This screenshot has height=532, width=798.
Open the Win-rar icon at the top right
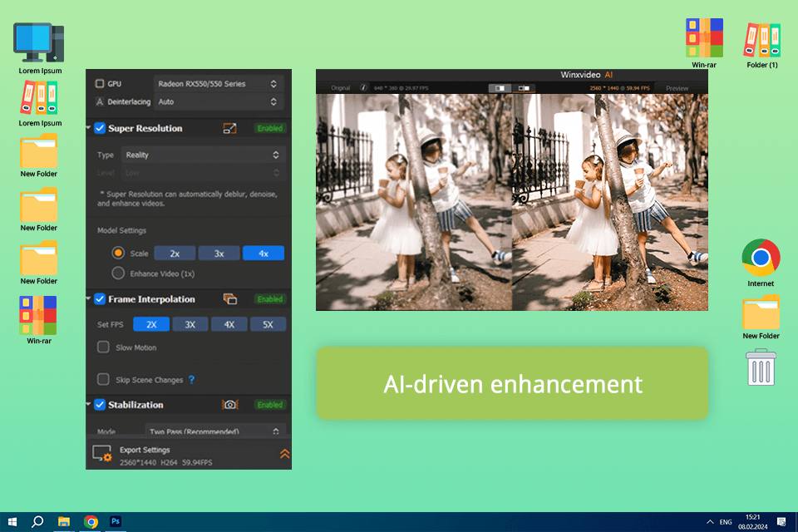coord(704,37)
